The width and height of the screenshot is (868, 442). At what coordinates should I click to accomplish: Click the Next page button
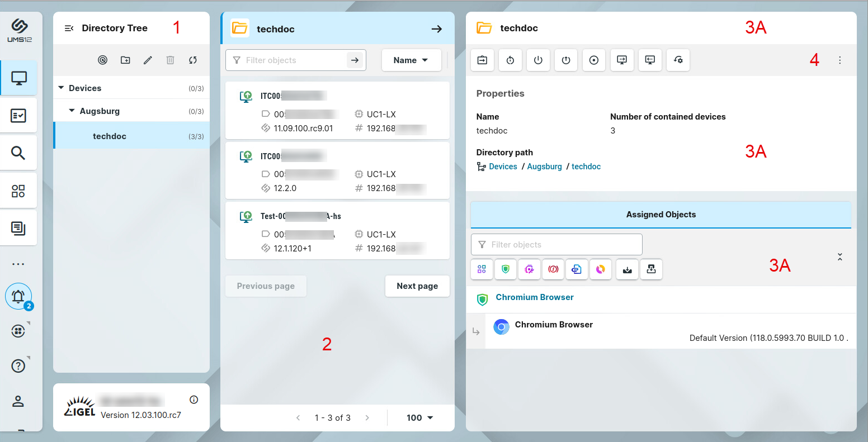(x=417, y=286)
